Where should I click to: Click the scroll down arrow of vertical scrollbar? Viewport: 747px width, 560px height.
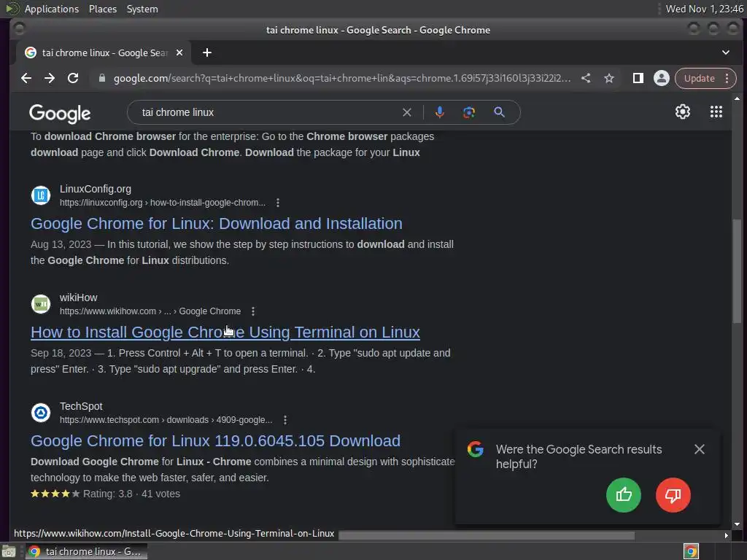tap(737, 524)
